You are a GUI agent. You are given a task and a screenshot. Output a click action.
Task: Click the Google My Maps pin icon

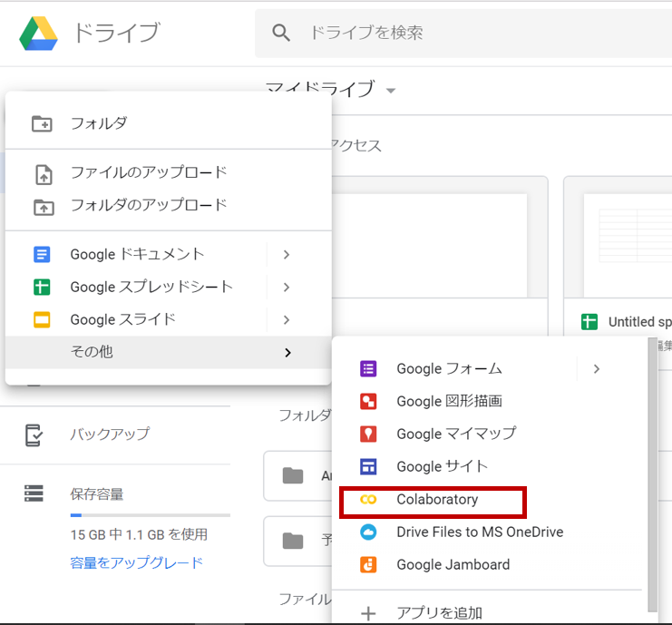click(368, 434)
